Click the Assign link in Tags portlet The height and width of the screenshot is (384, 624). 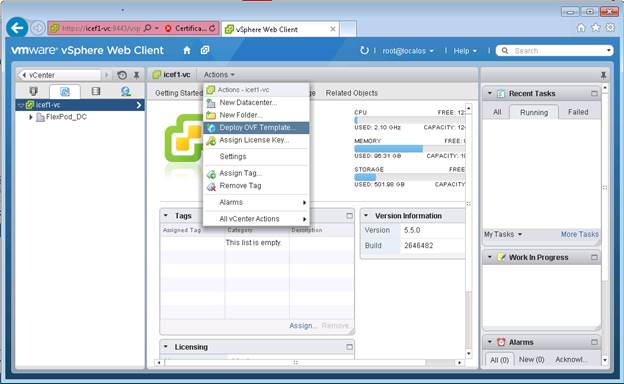pyautogui.click(x=302, y=326)
